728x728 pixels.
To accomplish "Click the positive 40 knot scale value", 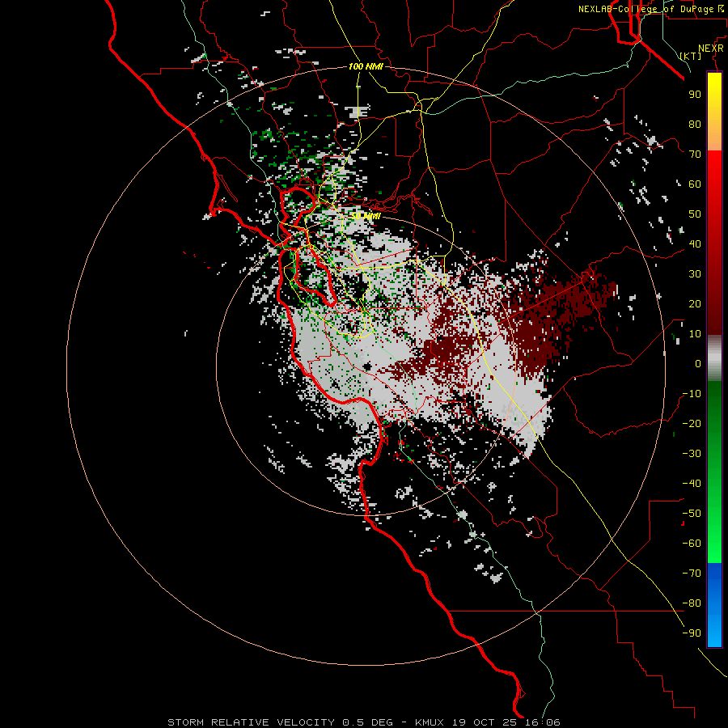I will coord(695,243).
